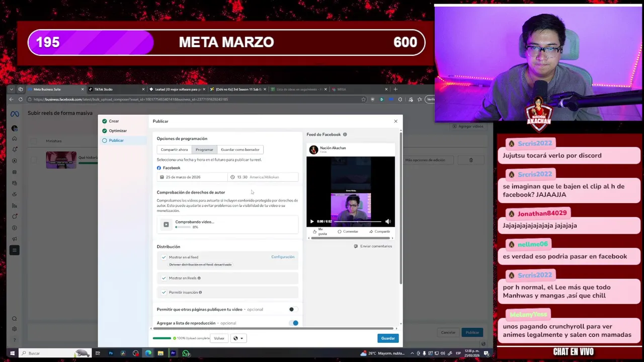644x362 pixels.
Task: Uncheck Permitir inserción
Action: click(164, 292)
